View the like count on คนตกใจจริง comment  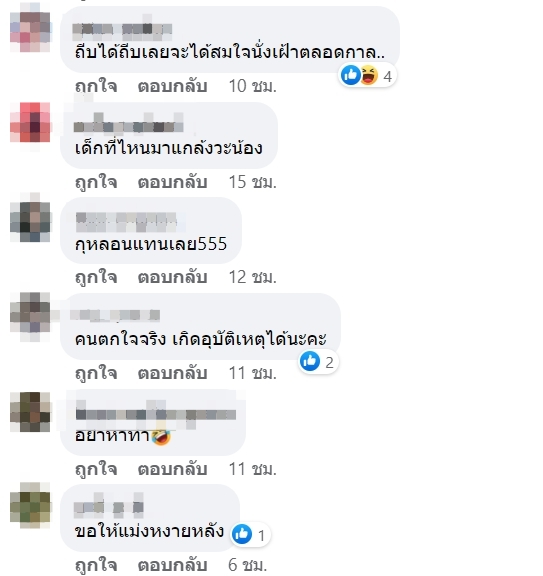tap(329, 363)
